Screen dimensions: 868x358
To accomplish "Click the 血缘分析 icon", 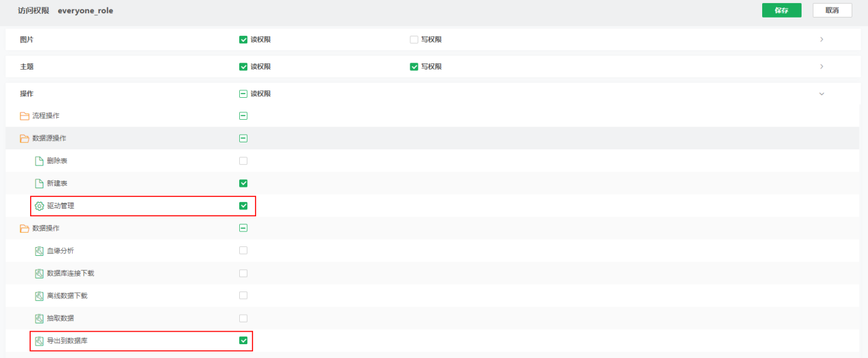I will tap(39, 251).
